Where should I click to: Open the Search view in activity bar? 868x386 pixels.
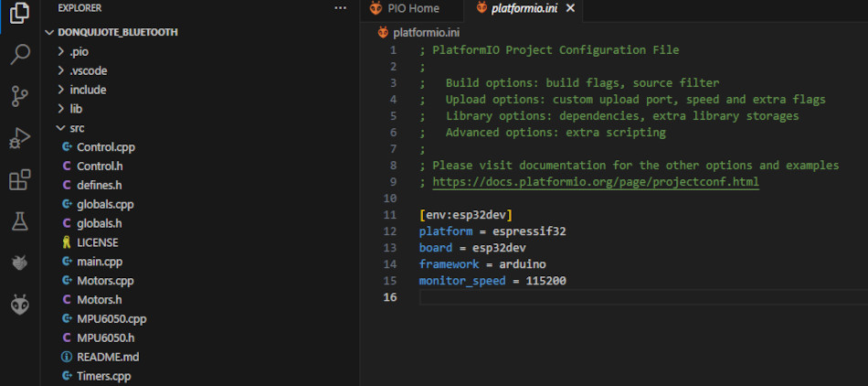click(19, 55)
